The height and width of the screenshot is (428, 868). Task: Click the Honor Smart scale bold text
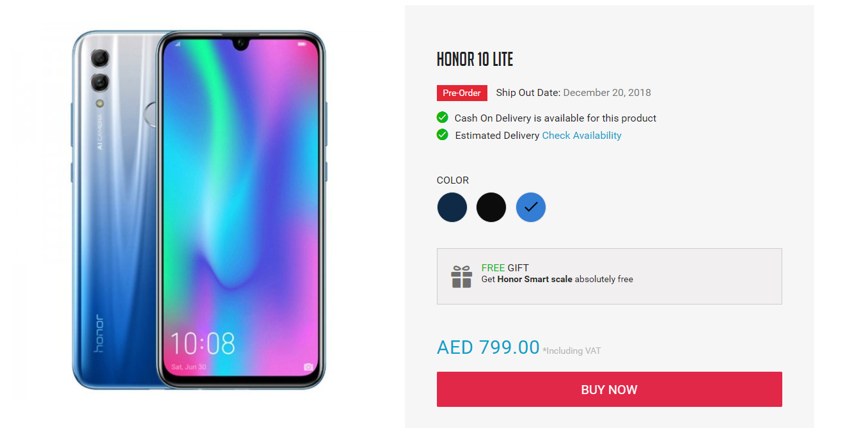(x=535, y=279)
